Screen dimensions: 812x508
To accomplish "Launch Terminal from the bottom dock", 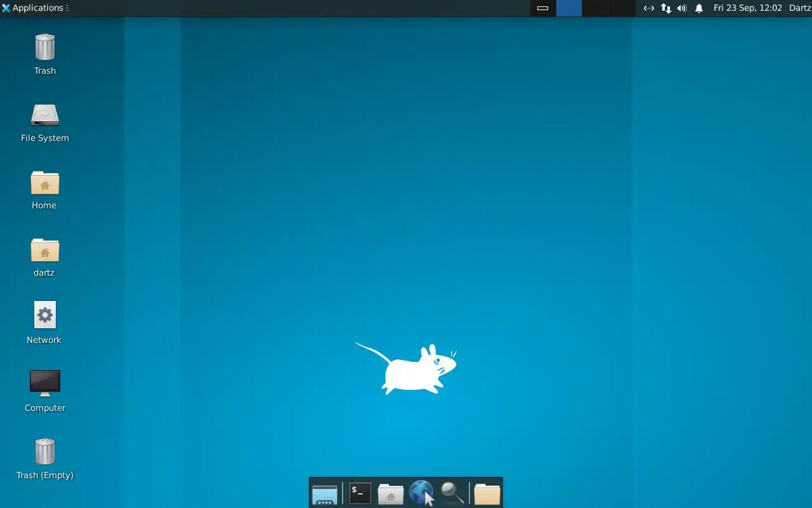I will click(x=360, y=493).
